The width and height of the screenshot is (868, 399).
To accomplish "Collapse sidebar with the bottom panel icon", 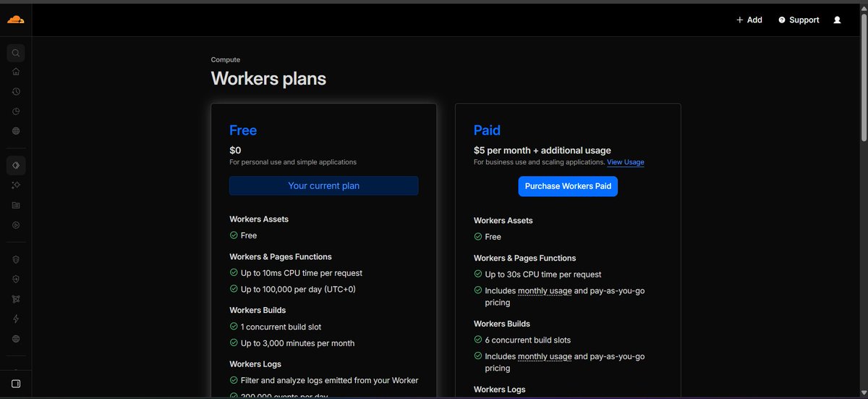I will (x=16, y=383).
